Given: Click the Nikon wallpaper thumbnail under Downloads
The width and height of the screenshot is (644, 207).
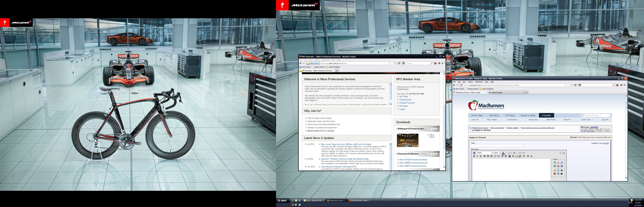Looking at the screenshot, I should (408, 140).
